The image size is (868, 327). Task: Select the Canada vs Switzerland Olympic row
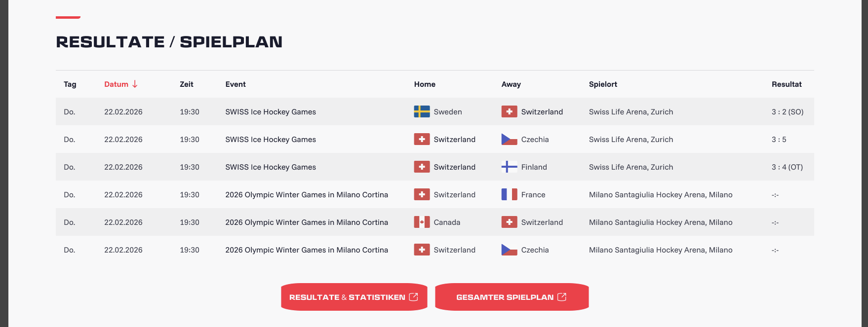coord(435,222)
